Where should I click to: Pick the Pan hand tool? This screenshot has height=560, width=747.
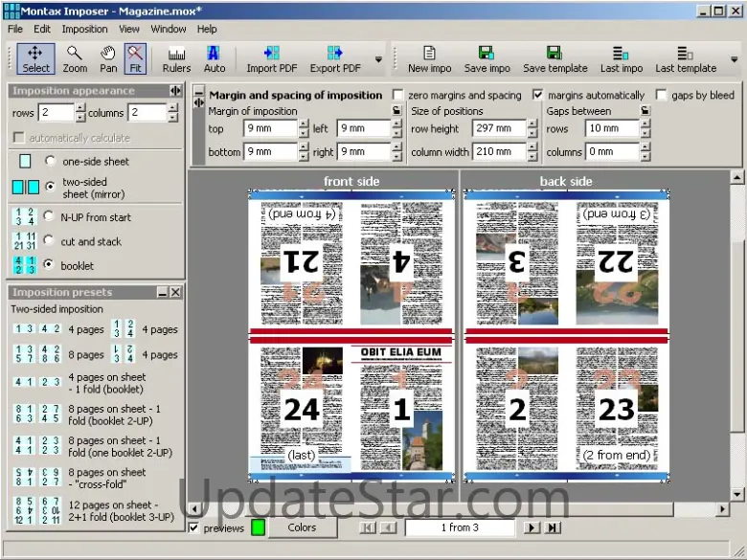(108, 59)
